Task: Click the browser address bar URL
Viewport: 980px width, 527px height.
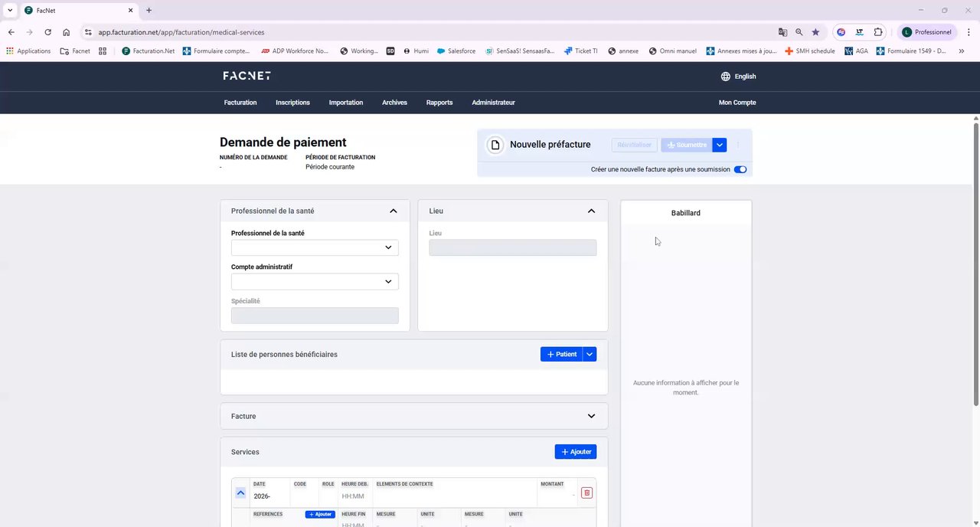Action: click(181, 32)
